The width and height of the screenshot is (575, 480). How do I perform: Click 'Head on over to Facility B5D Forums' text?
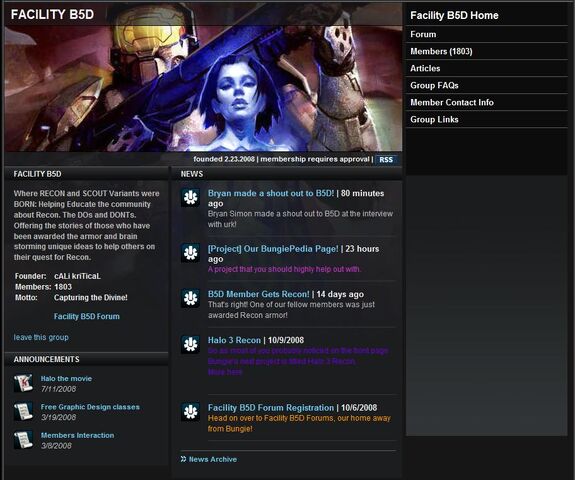(x=299, y=423)
